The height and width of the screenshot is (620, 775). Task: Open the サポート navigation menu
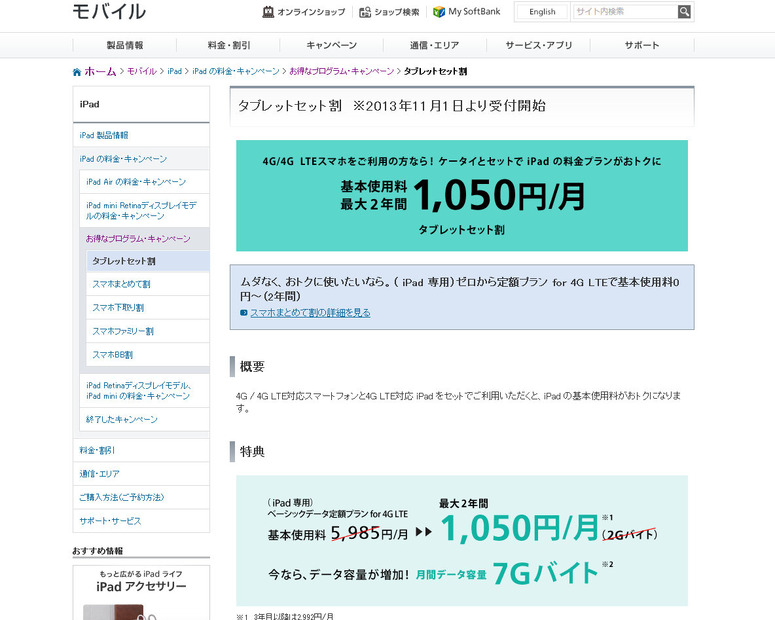642,45
